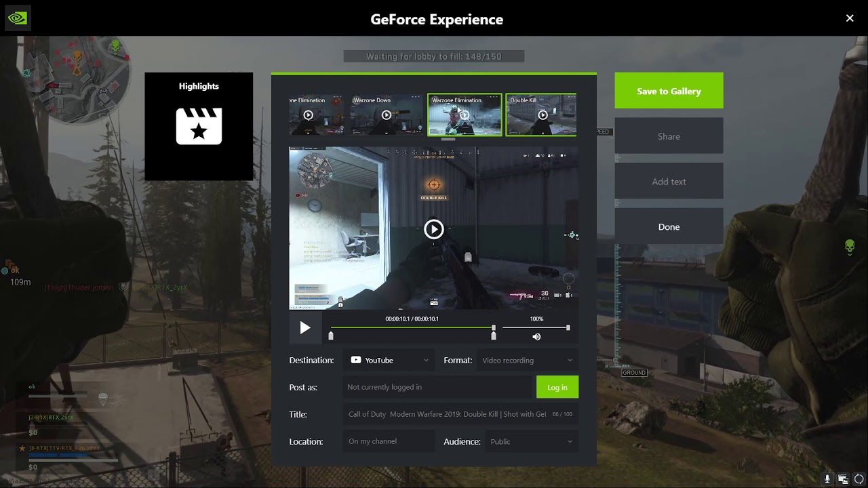Toggle the microphone icon in the corner
Image resolution: width=868 pixels, height=488 pixels.
[x=827, y=479]
